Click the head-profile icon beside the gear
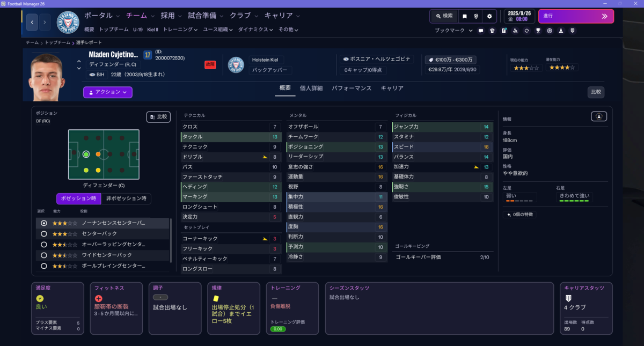This screenshot has width=644, height=346. tap(477, 16)
